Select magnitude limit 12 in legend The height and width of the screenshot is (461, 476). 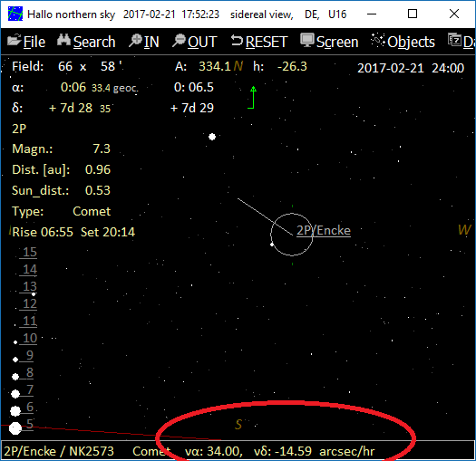pyautogui.click(x=30, y=303)
